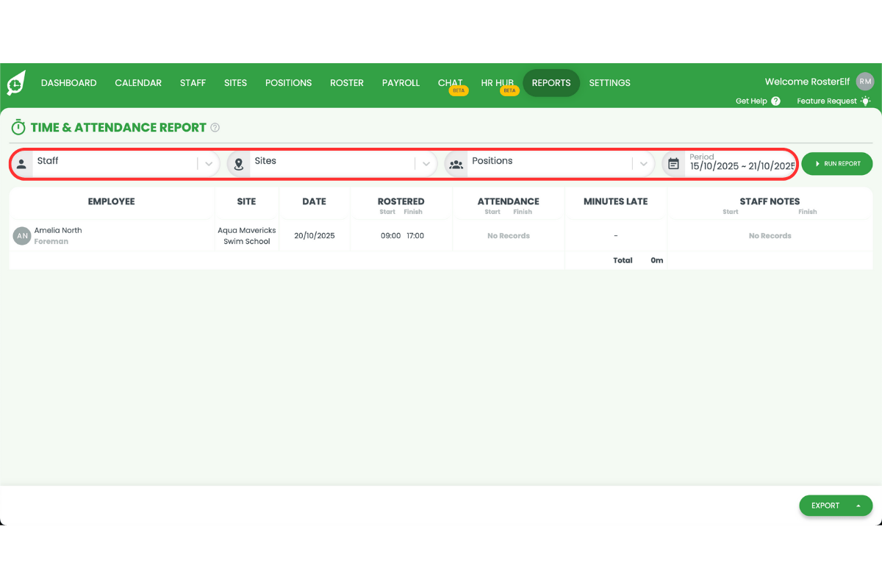Viewport: 882px width, 588px height.
Task: Click the calendar icon next to Period
Action: pos(673,163)
